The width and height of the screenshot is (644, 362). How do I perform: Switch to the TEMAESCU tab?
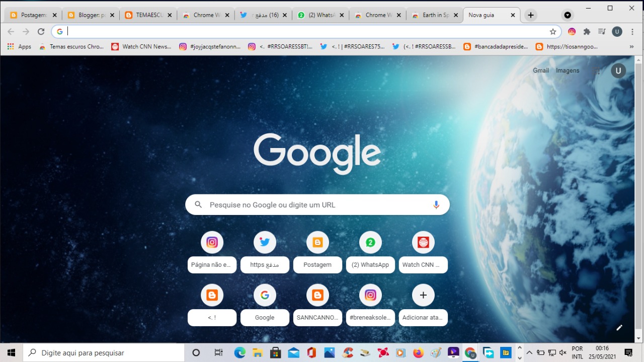point(148,15)
